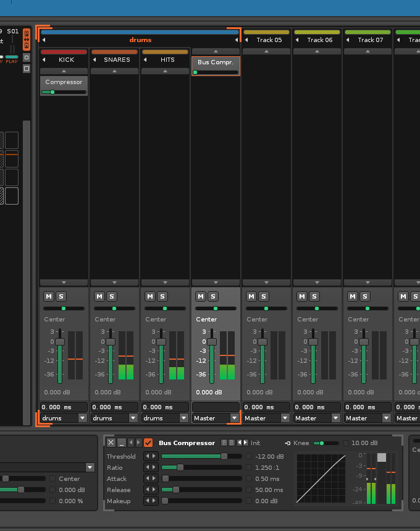Viewport: 420px width, 531px height.
Task: Solo Track 06
Action: tap(314, 297)
